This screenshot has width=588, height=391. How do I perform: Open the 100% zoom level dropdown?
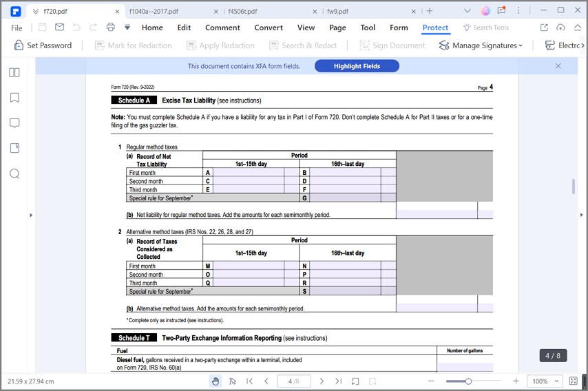(545, 381)
